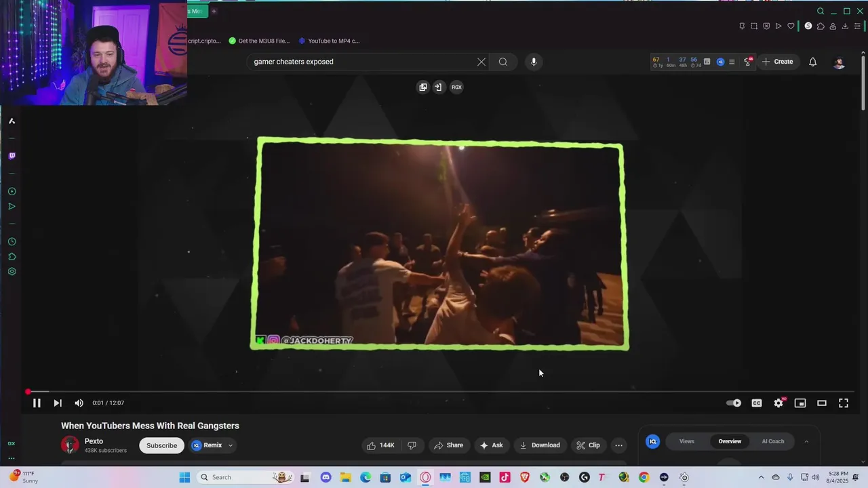Toggle closed captions on the video
The width and height of the screenshot is (868, 488).
(x=757, y=403)
